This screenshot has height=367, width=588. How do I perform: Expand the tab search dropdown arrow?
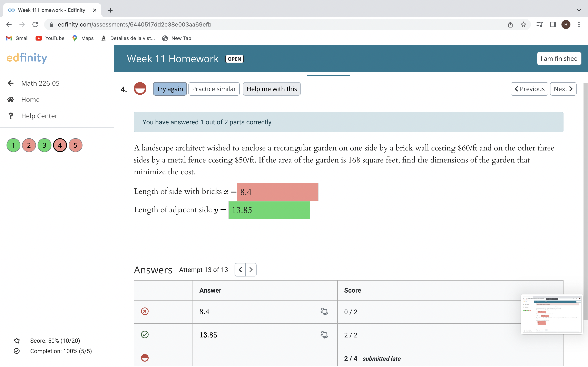tap(579, 10)
